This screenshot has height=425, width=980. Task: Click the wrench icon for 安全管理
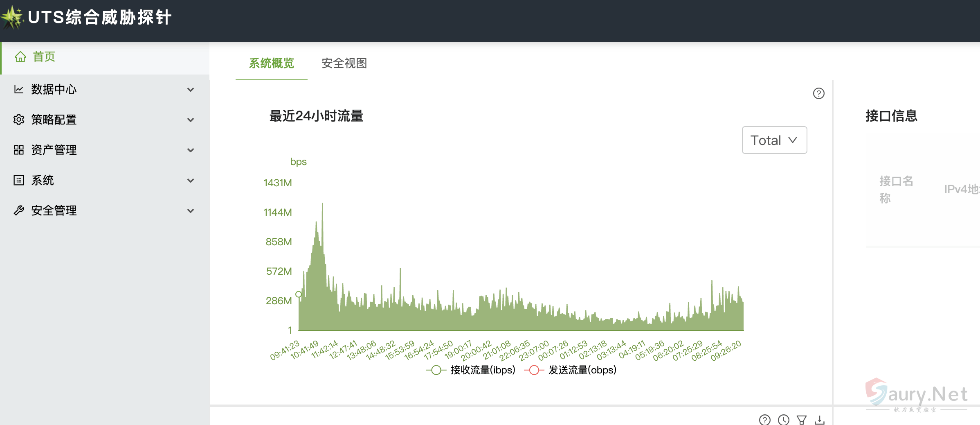click(x=19, y=210)
